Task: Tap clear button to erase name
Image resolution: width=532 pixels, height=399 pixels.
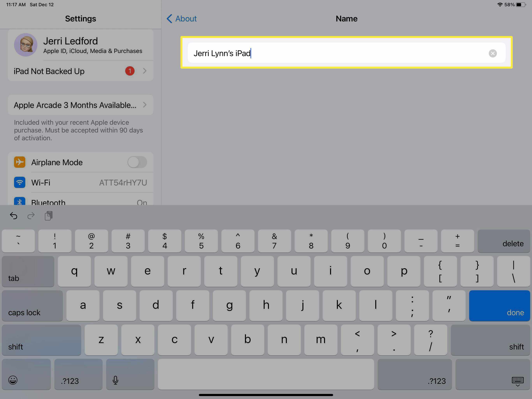Action: click(493, 53)
